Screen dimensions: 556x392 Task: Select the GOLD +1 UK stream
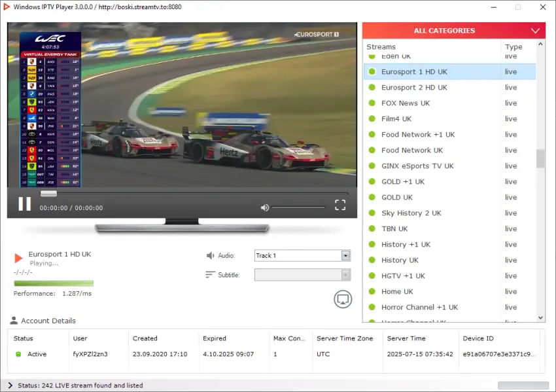[x=449, y=181]
